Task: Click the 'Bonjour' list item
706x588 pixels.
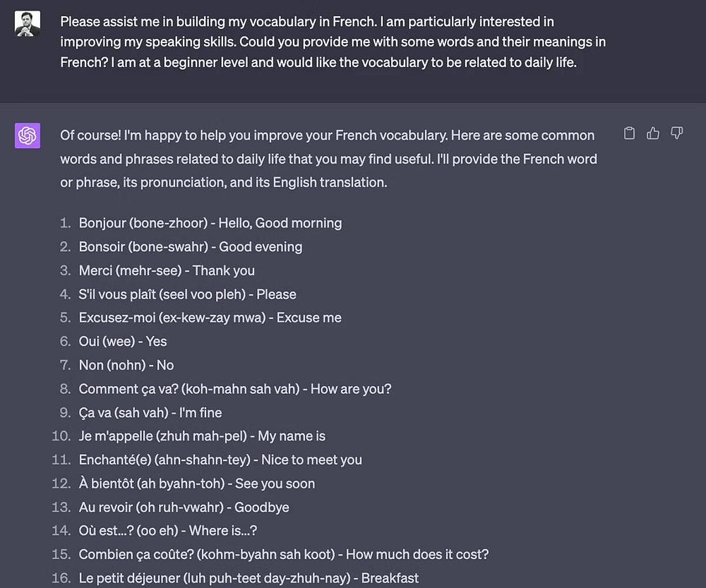Action: [210, 223]
